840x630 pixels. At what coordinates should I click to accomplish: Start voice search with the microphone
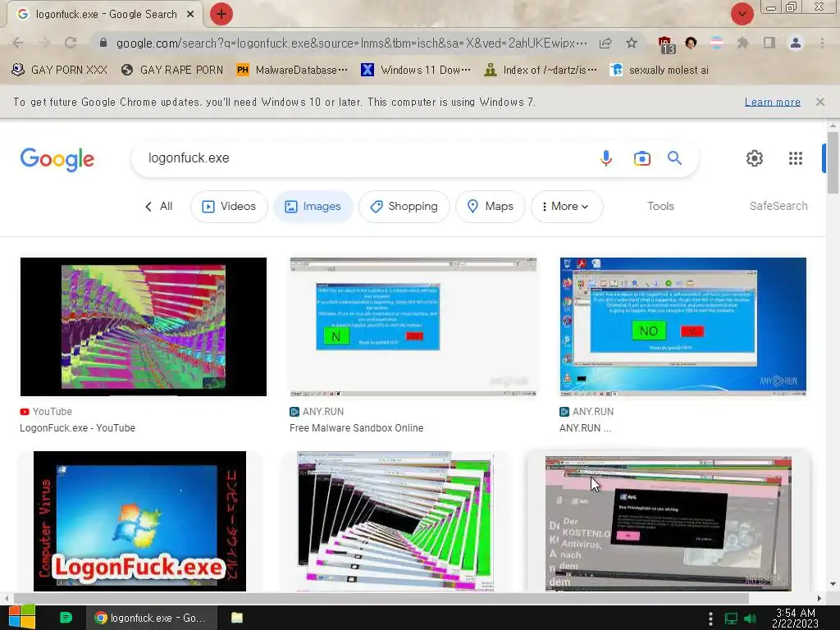[x=606, y=158]
